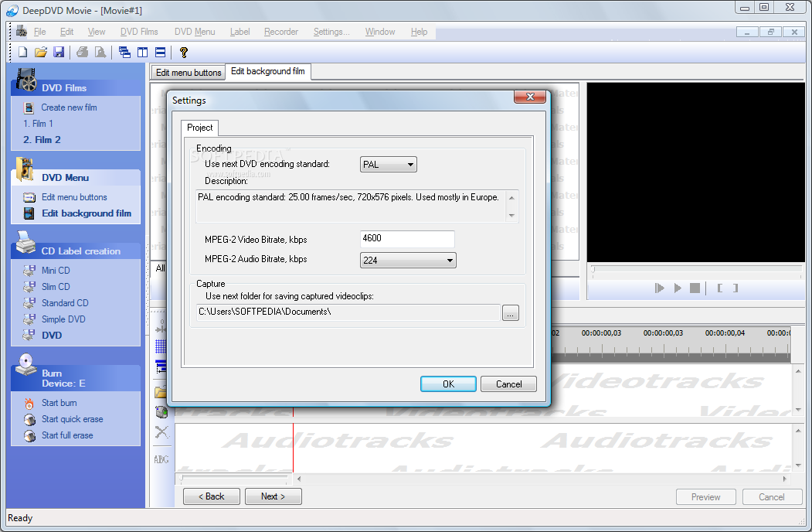812x532 pixels.
Task: Click the Start quick erase disc icon
Action: (29, 419)
